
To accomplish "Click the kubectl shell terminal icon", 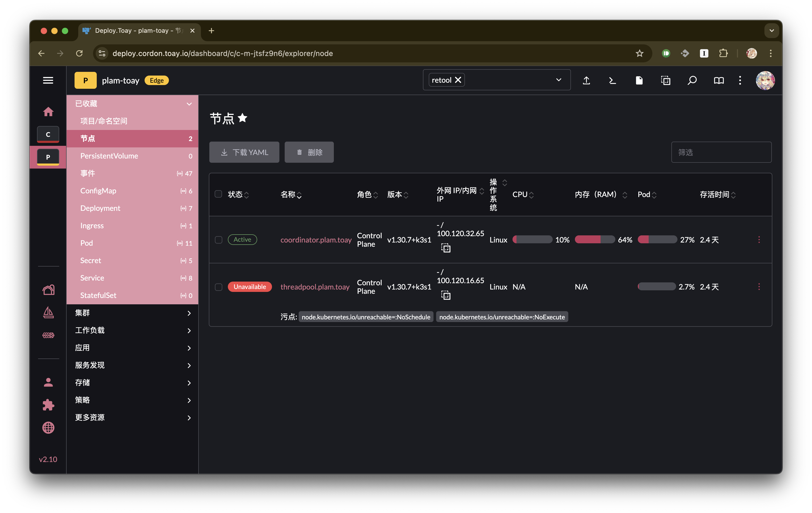I will [x=612, y=80].
